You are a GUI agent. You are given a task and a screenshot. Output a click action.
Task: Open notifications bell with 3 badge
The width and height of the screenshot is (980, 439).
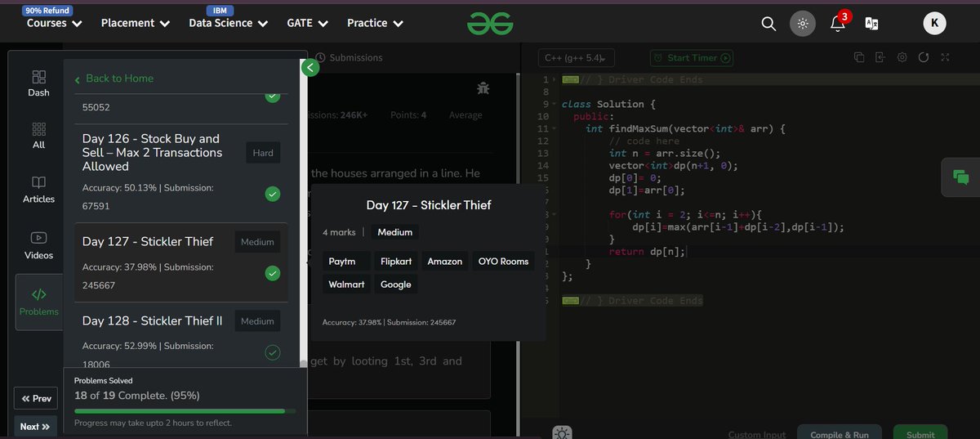coord(839,22)
